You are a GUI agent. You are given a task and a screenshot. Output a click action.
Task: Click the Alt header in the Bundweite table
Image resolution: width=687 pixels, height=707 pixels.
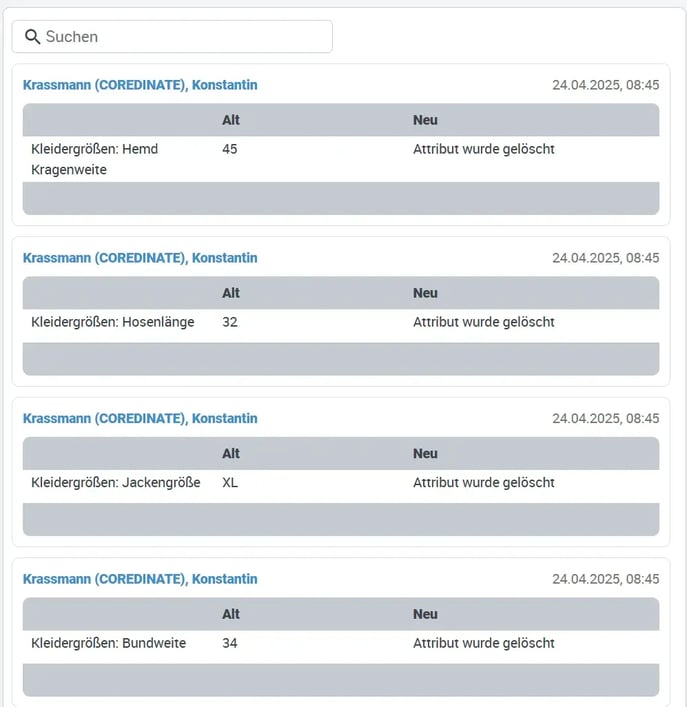(231, 614)
